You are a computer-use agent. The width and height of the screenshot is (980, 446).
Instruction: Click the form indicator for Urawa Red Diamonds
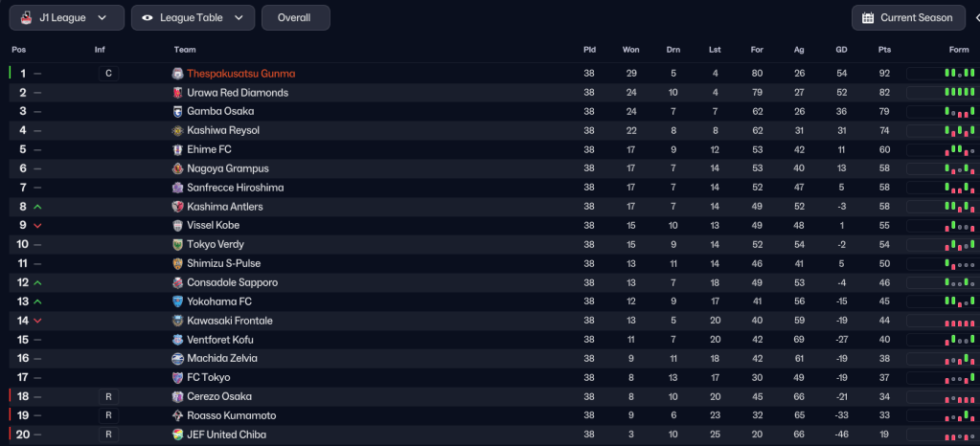pyautogui.click(x=959, y=93)
